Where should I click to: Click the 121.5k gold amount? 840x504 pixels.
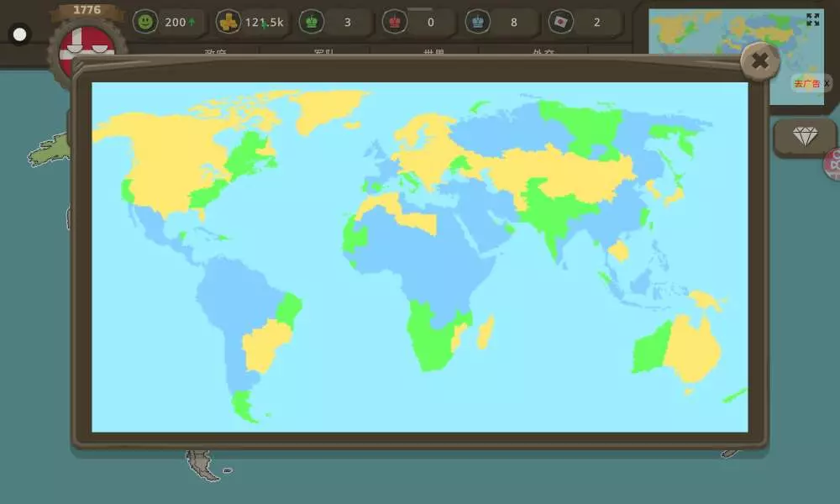pyautogui.click(x=264, y=22)
